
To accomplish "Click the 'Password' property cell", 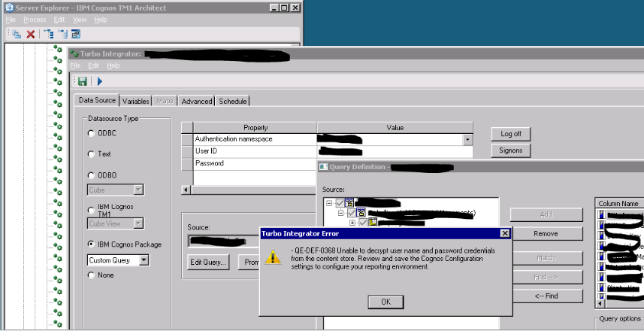I will 255,163.
